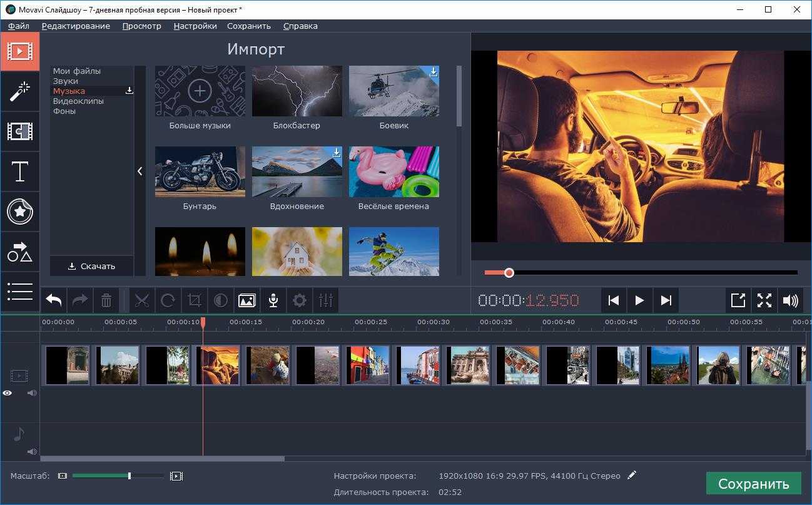Redo the last action

[x=80, y=301]
